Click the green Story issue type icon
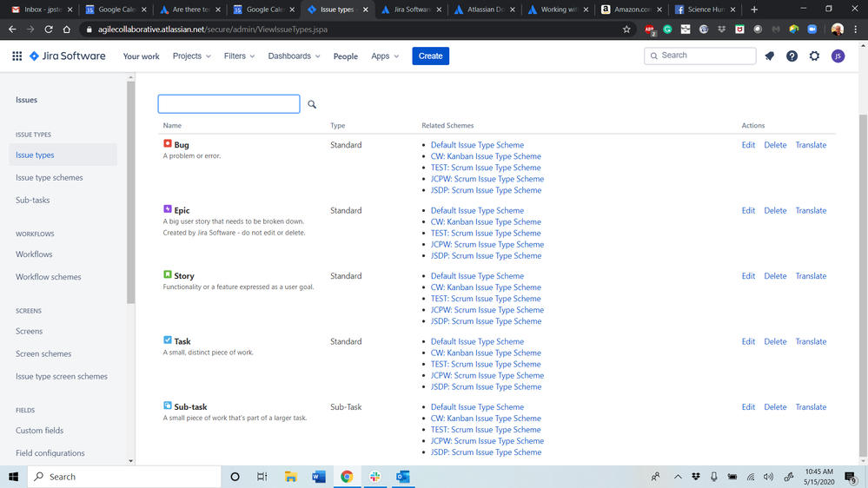Viewport: 868px width, 488px height. pyautogui.click(x=167, y=274)
